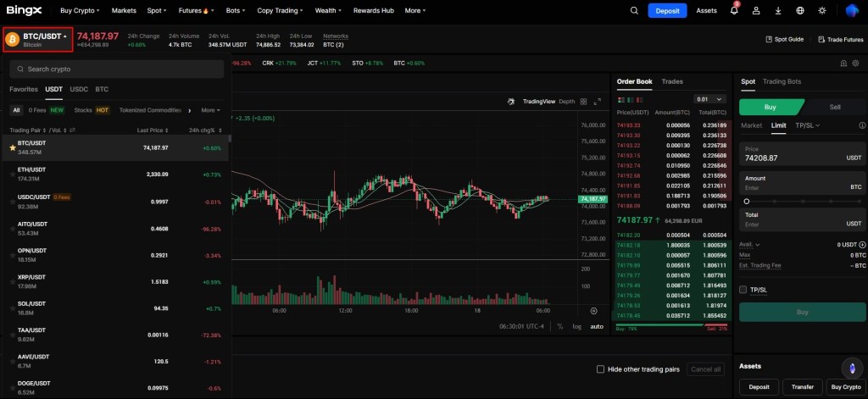Open the BTC/USDT pair selector dropdown
This screenshot has height=399, width=868.
pyautogui.click(x=38, y=40)
